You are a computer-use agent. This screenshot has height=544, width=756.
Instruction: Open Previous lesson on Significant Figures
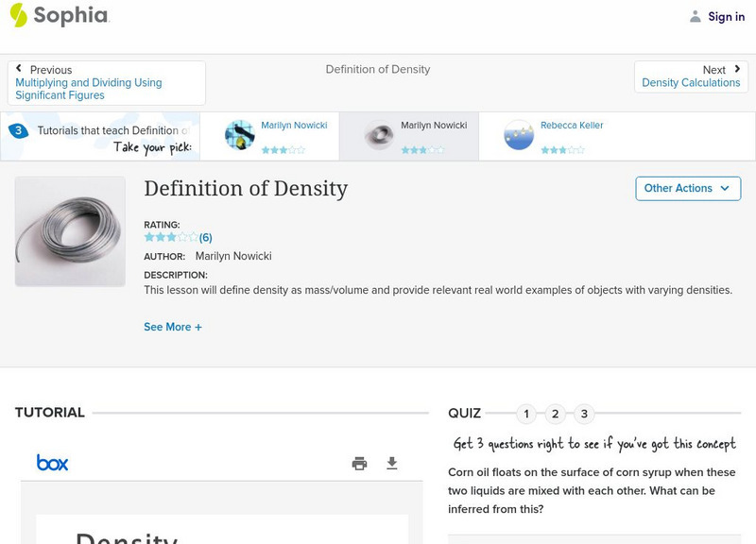[106, 83]
